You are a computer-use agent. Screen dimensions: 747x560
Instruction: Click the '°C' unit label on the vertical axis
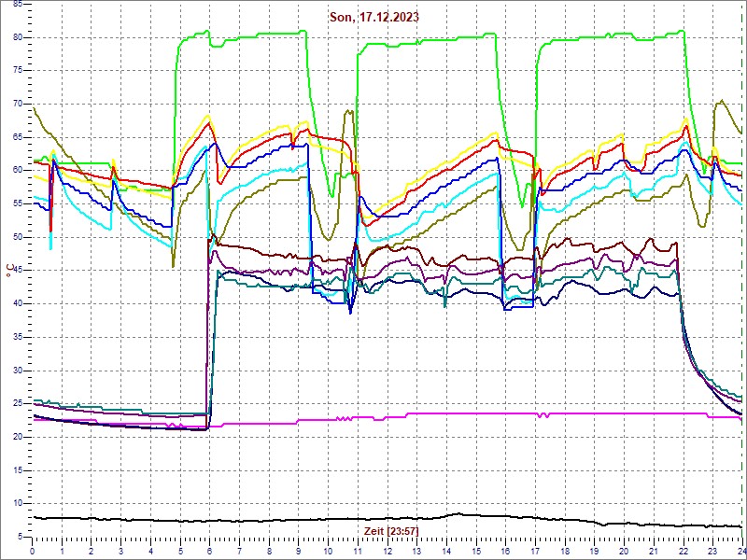[x=10, y=271]
